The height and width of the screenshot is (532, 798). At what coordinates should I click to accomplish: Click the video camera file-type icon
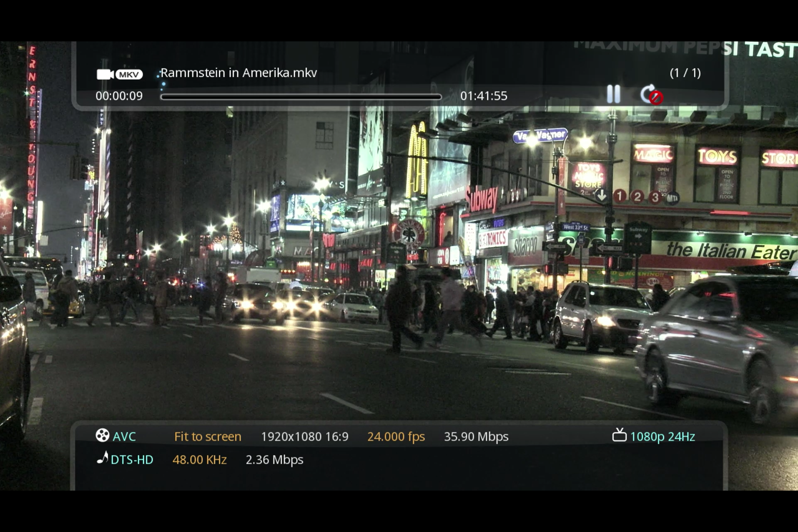click(105, 74)
